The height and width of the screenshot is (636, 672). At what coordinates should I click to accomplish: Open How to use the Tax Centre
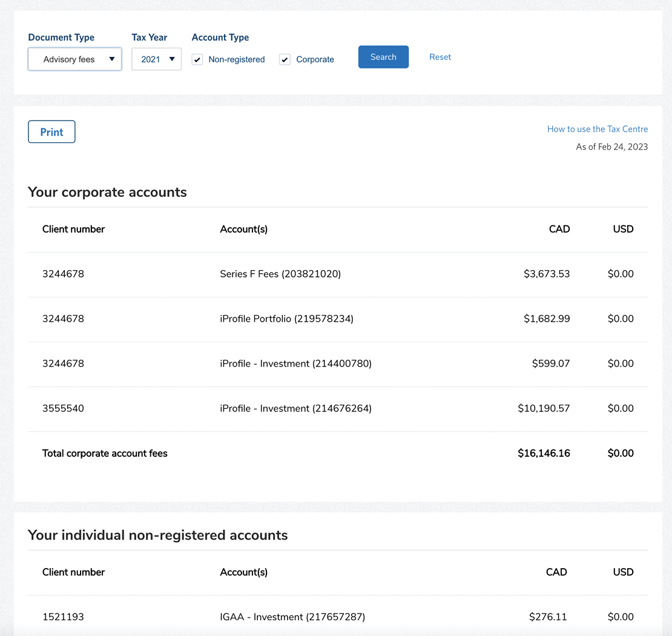click(x=598, y=129)
